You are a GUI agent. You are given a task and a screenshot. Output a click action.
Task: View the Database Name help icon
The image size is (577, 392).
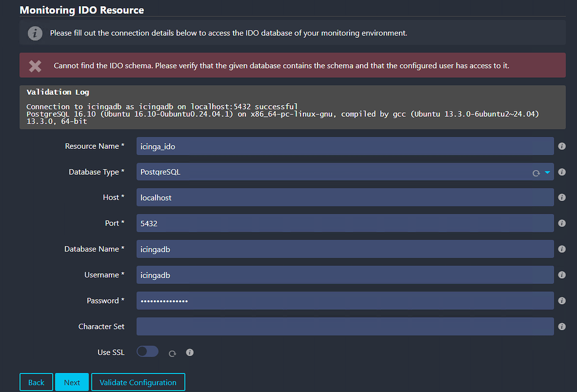click(561, 249)
